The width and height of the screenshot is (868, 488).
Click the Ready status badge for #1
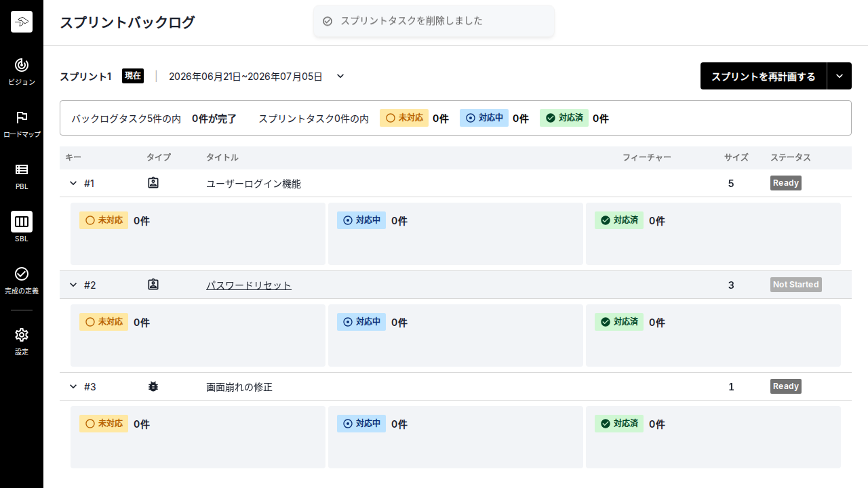(x=786, y=183)
